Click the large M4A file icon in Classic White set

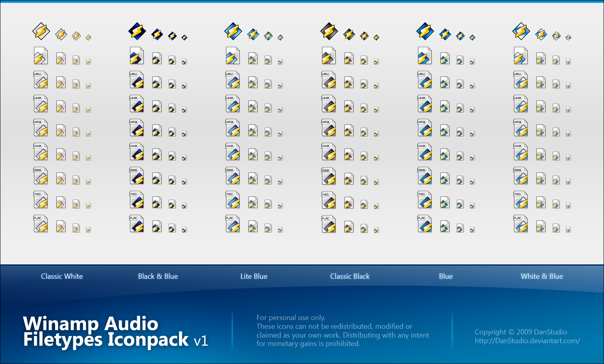41,152
